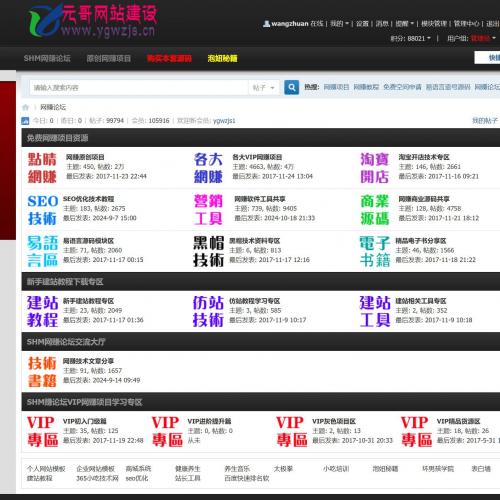Open the 帖子 search type dropdown
This screenshot has width=500, height=500.
tap(263, 88)
